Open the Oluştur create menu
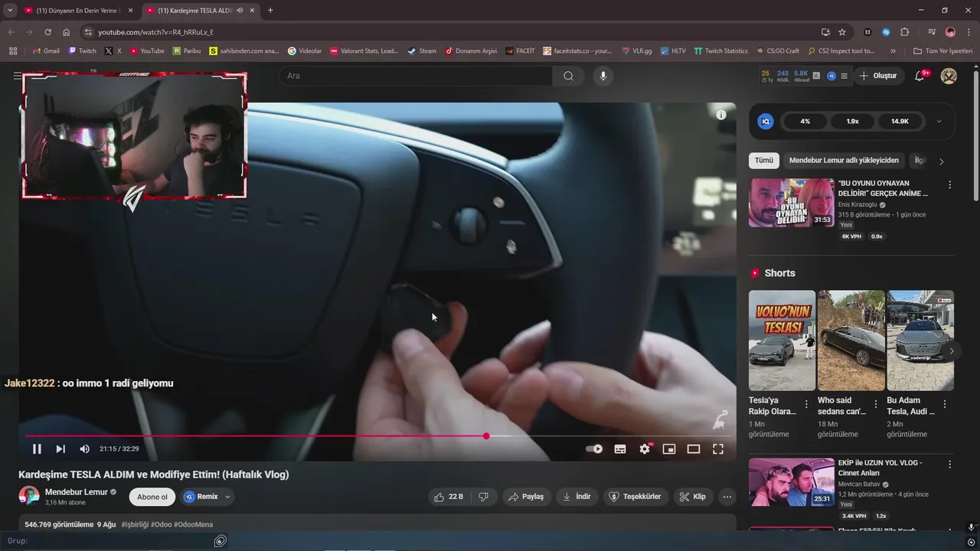The width and height of the screenshot is (980, 551). pyautogui.click(x=878, y=76)
